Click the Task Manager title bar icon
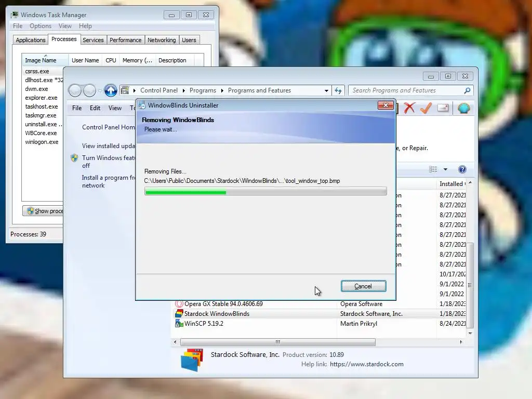Viewport: 532px width, 399px height. [x=15, y=15]
